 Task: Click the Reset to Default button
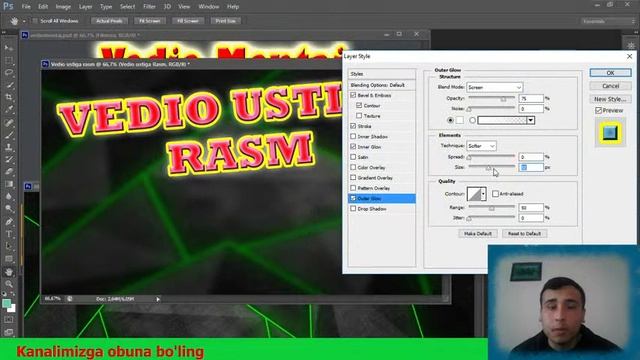(524, 233)
